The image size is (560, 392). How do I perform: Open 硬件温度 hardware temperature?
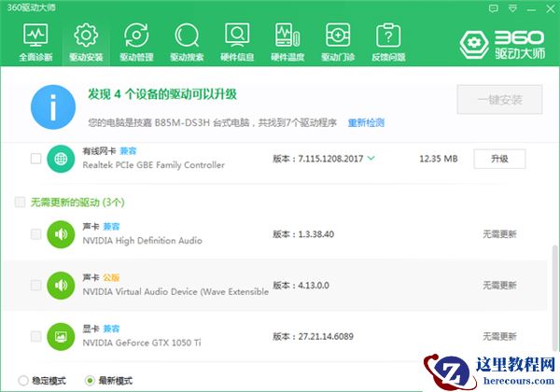(287, 42)
